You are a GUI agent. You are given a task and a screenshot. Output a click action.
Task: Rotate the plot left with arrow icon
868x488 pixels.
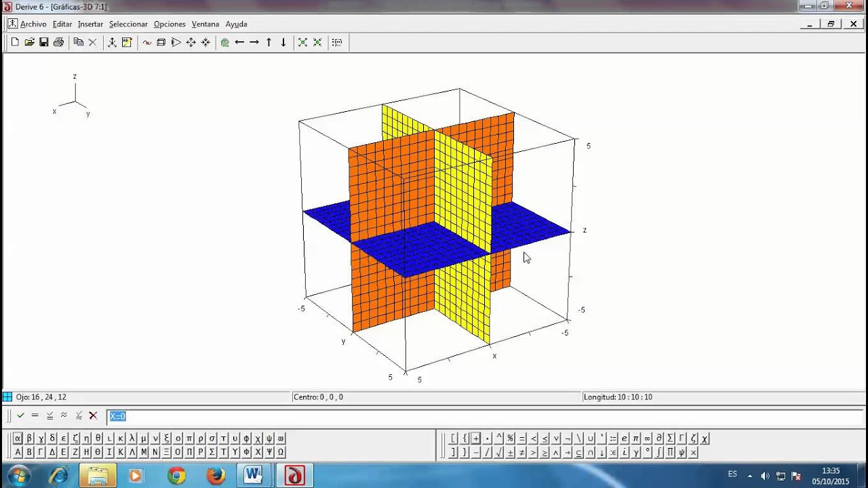pos(239,42)
